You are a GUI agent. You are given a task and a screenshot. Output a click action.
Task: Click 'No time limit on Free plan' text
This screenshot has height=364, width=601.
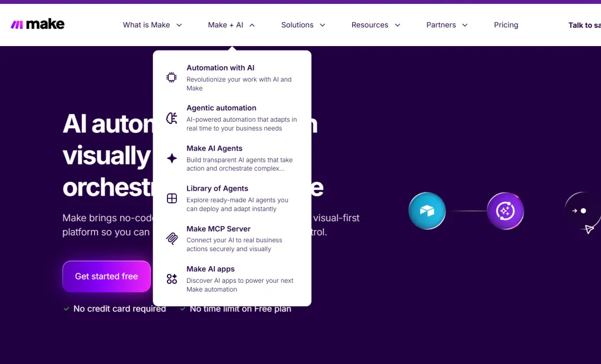240,308
